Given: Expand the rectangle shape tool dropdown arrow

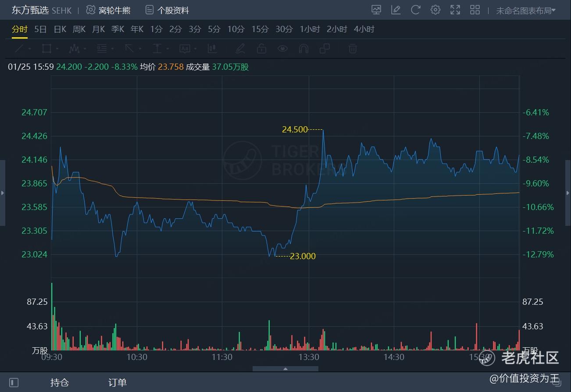Looking at the screenshot, I should tap(57, 49).
